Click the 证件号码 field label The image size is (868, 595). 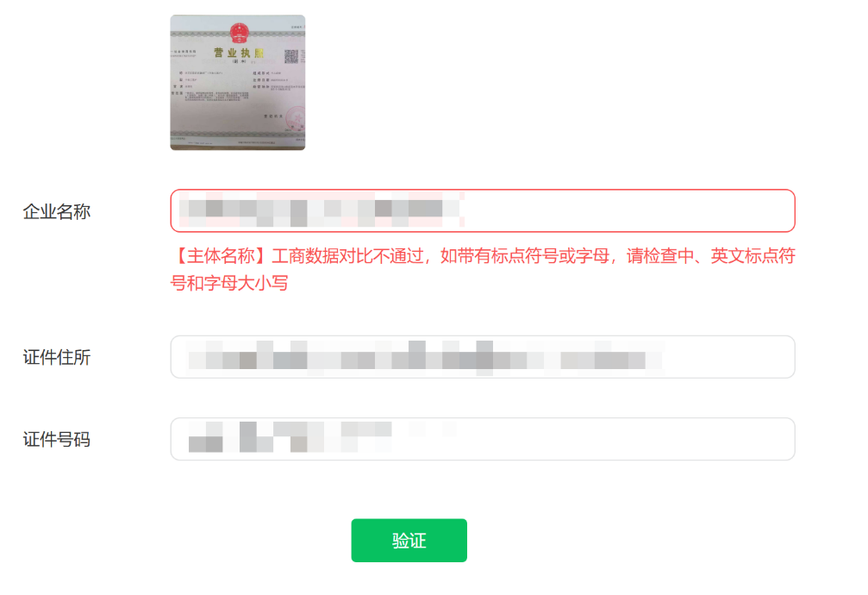pyautogui.click(x=57, y=439)
